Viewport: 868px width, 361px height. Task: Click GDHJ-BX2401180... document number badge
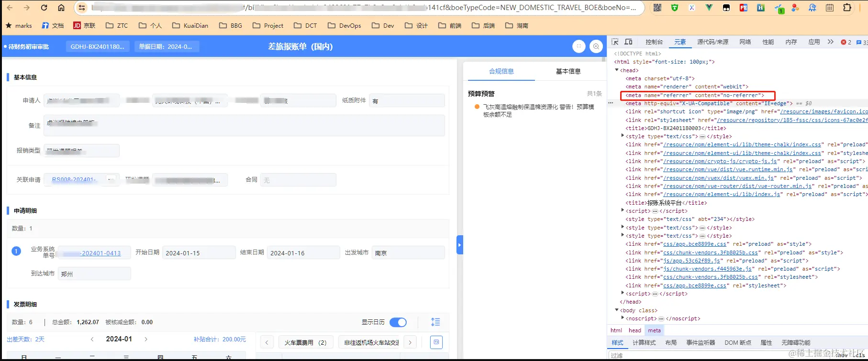tap(97, 46)
